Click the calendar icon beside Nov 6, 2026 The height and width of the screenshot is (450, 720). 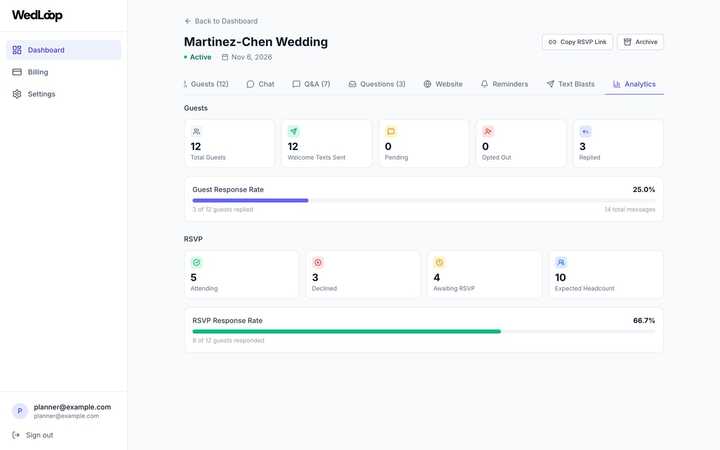pos(225,57)
